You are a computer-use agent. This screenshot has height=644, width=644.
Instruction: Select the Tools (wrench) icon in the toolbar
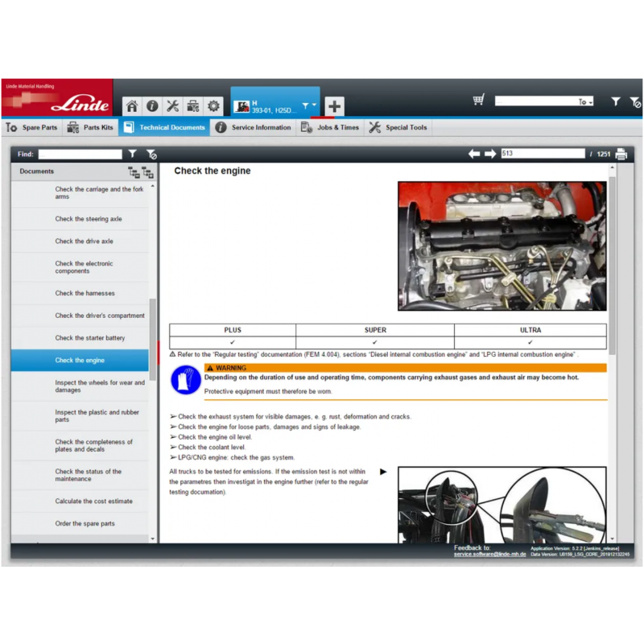pos(172,105)
